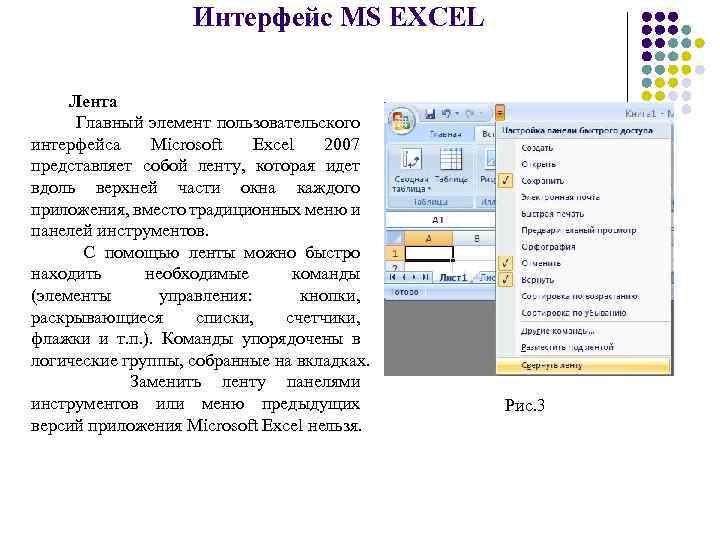Open the Лист1 sheet tab
The height and width of the screenshot is (540, 720).
[453, 277]
